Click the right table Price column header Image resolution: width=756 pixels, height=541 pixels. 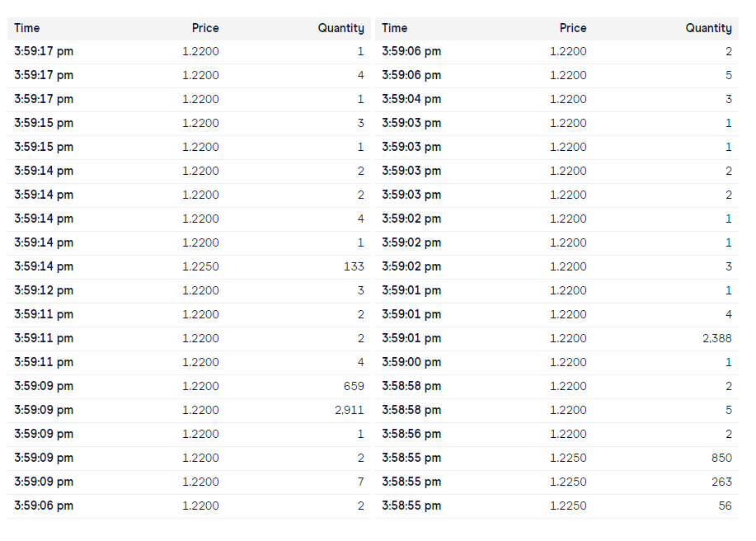(x=573, y=28)
